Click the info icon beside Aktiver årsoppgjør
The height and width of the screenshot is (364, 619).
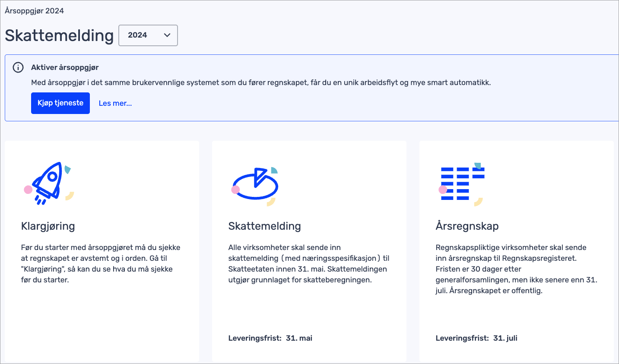pos(18,67)
